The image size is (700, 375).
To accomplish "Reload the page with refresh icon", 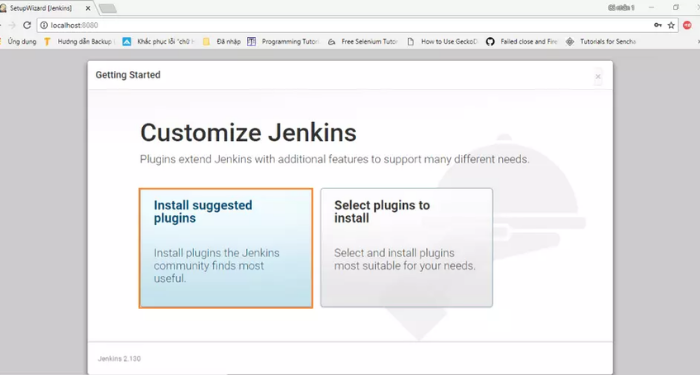I will pos(27,25).
